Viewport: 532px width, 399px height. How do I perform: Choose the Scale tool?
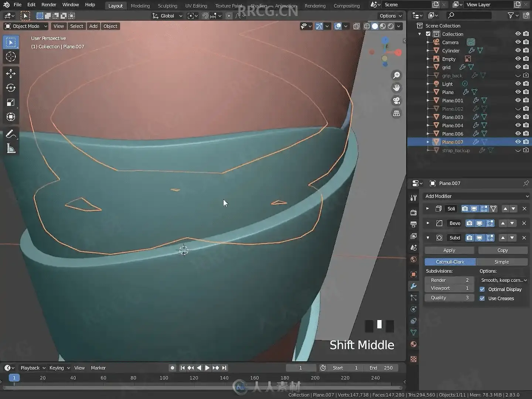click(x=11, y=103)
